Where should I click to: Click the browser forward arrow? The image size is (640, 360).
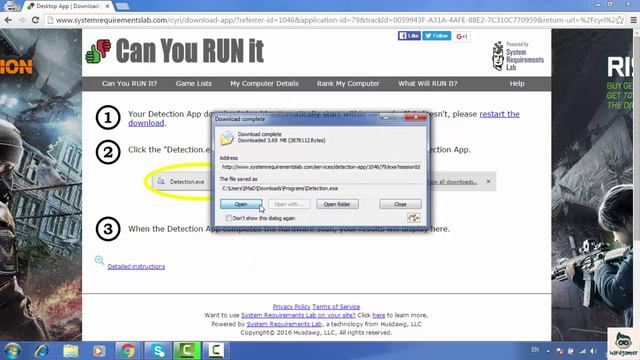(x=22, y=20)
